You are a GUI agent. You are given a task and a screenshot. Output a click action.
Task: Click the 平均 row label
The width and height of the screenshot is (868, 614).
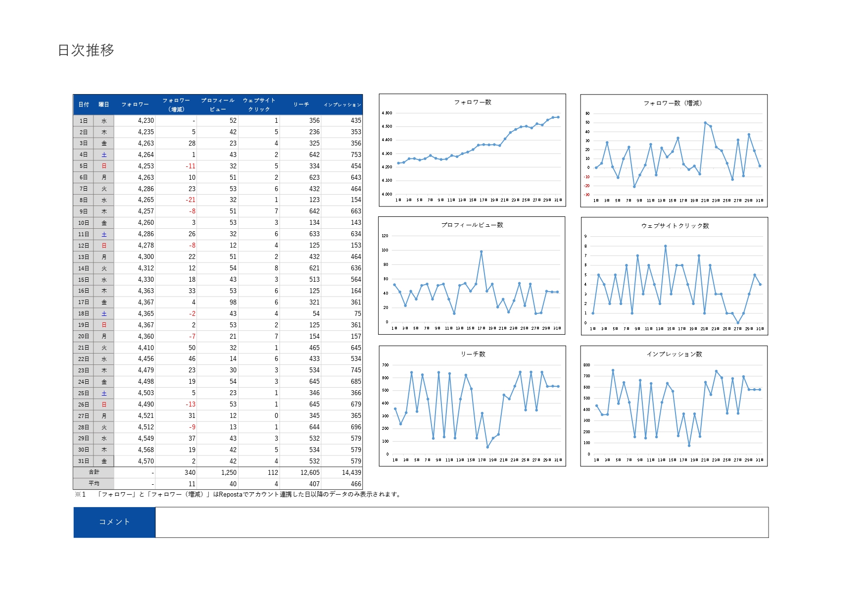(x=94, y=483)
